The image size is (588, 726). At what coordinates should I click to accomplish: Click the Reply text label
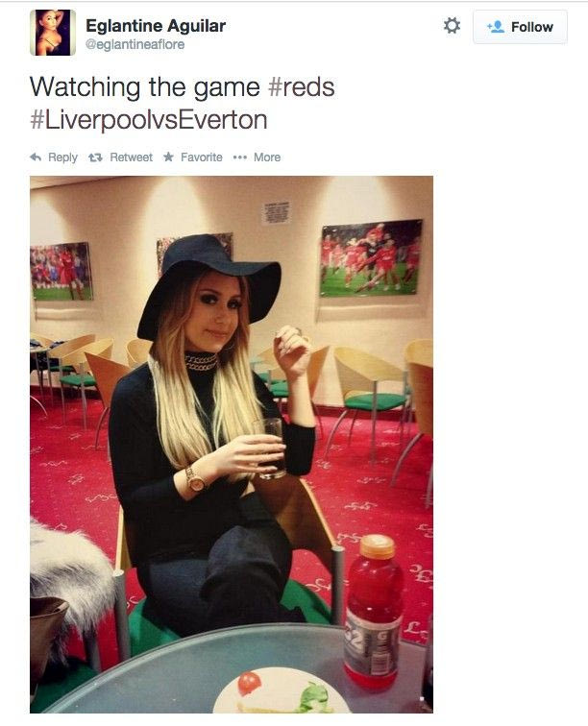[63, 157]
